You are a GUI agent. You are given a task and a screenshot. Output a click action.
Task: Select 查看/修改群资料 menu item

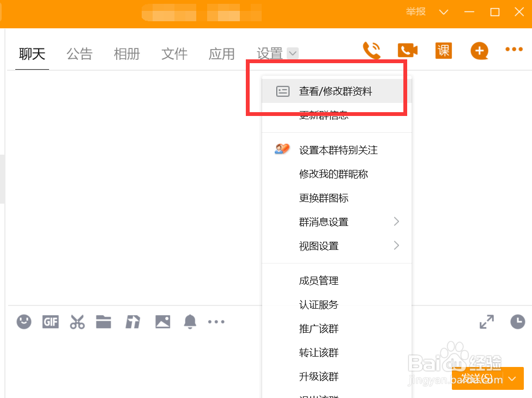(335, 91)
